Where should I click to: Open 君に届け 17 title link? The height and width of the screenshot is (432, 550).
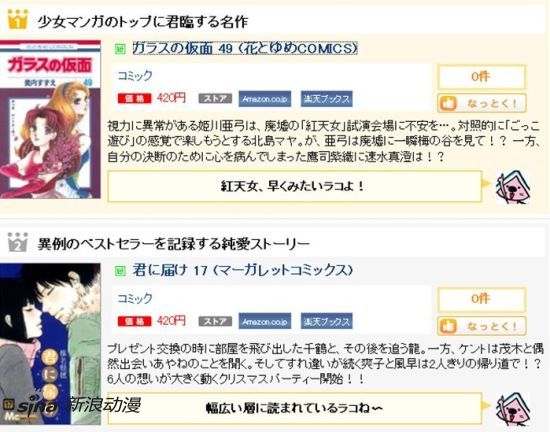[x=242, y=270]
